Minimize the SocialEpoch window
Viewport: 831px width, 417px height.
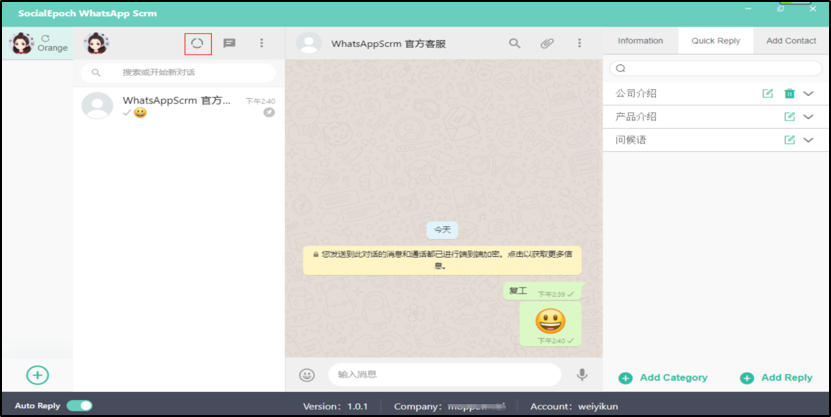click(x=748, y=9)
